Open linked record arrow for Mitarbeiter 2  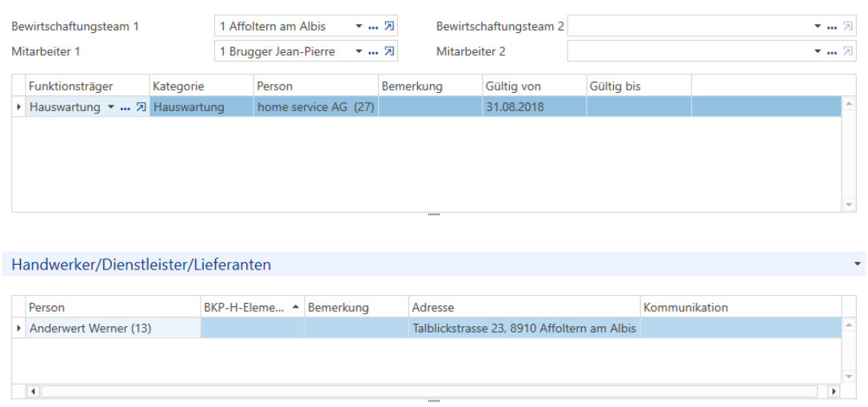pyautogui.click(x=847, y=51)
